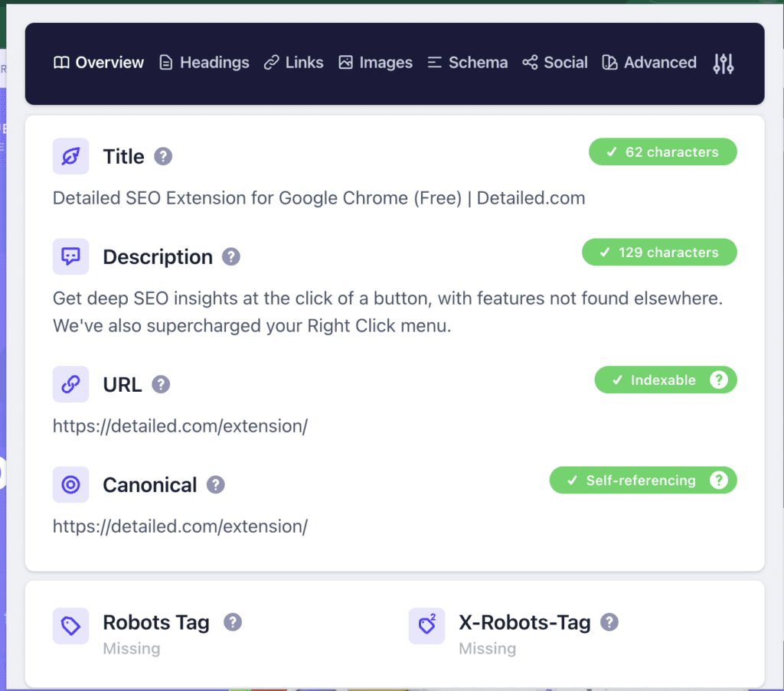This screenshot has width=784, height=691.
Task: Show help for X-Robots-Tag
Action: 609,622
